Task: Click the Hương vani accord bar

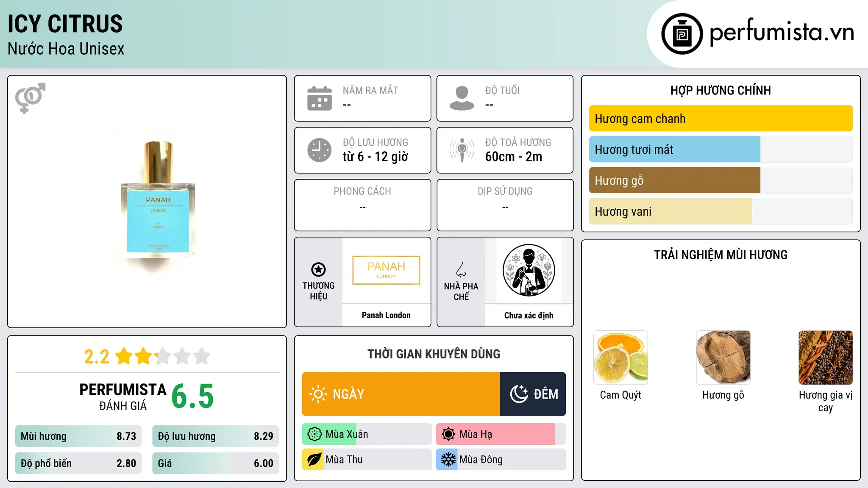Action: point(721,211)
